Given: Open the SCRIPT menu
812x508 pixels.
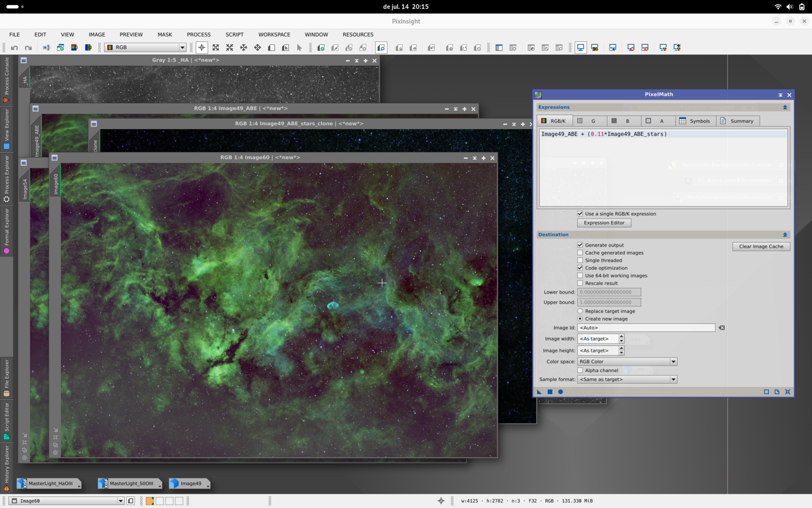Looking at the screenshot, I should pyautogui.click(x=234, y=35).
